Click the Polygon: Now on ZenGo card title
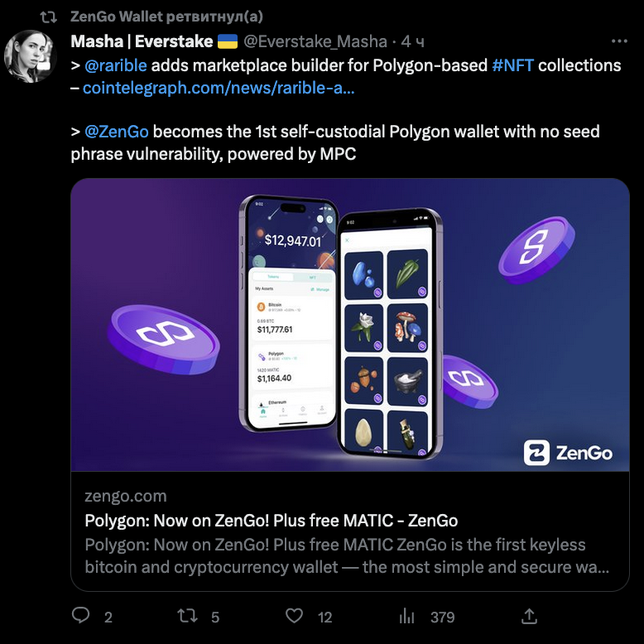 (271, 521)
